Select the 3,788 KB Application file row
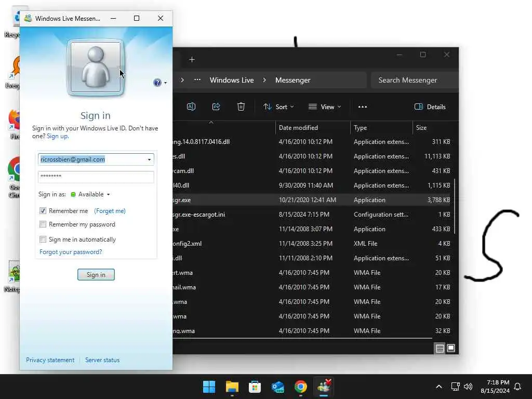 (313, 200)
